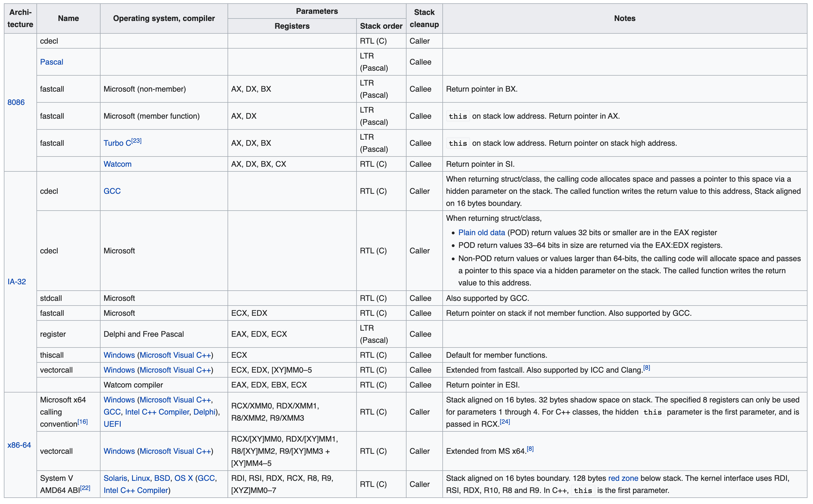Click the GCC link in the System V row
813x504 pixels.
[206, 478]
